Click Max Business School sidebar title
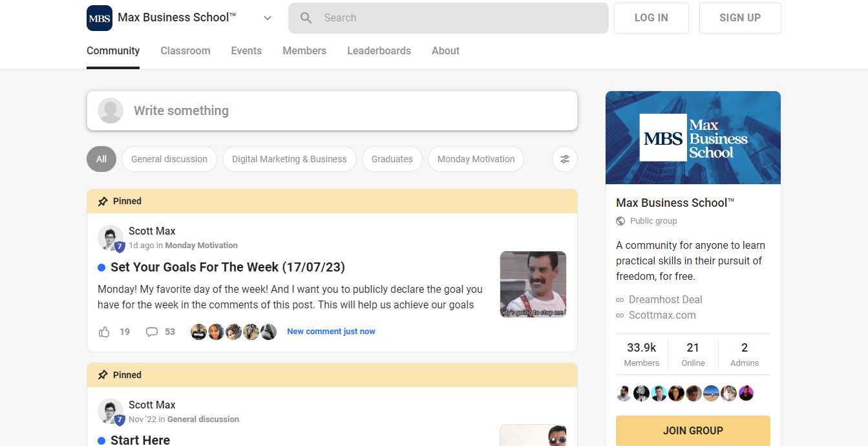 click(x=675, y=203)
